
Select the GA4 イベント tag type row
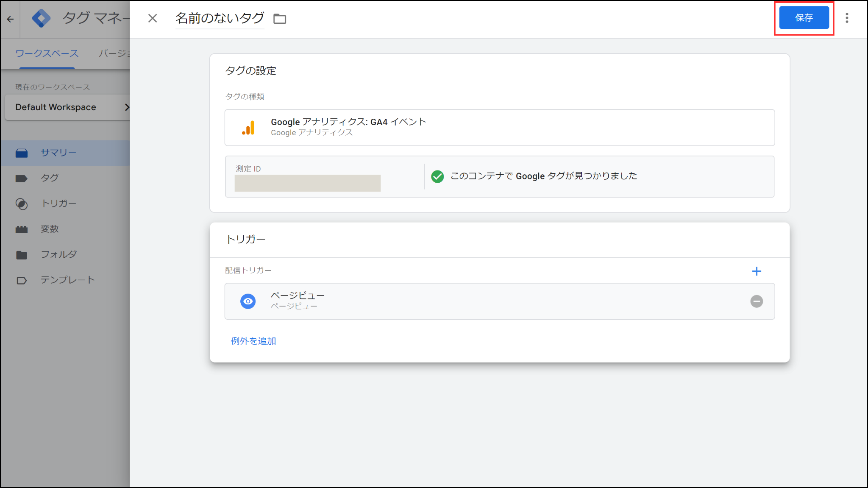pos(500,128)
